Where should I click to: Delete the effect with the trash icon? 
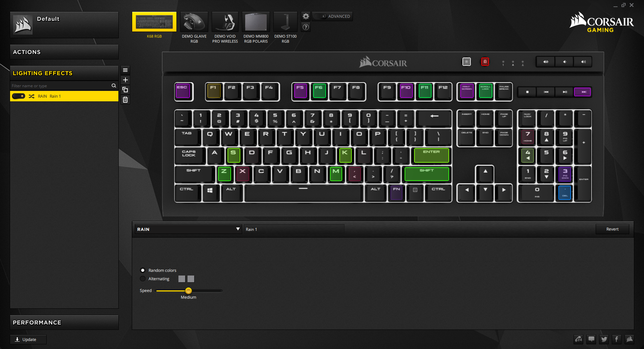pos(125,100)
